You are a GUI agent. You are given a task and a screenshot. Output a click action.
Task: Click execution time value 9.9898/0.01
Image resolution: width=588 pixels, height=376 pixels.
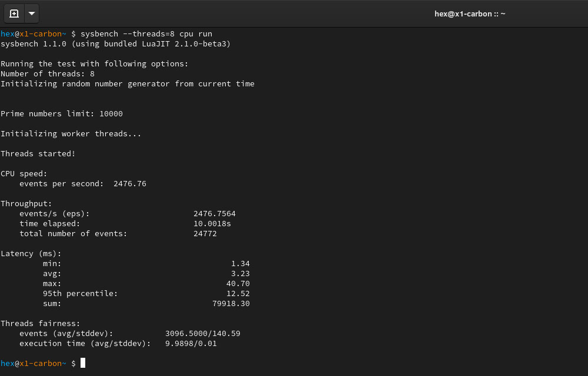[191, 344]
